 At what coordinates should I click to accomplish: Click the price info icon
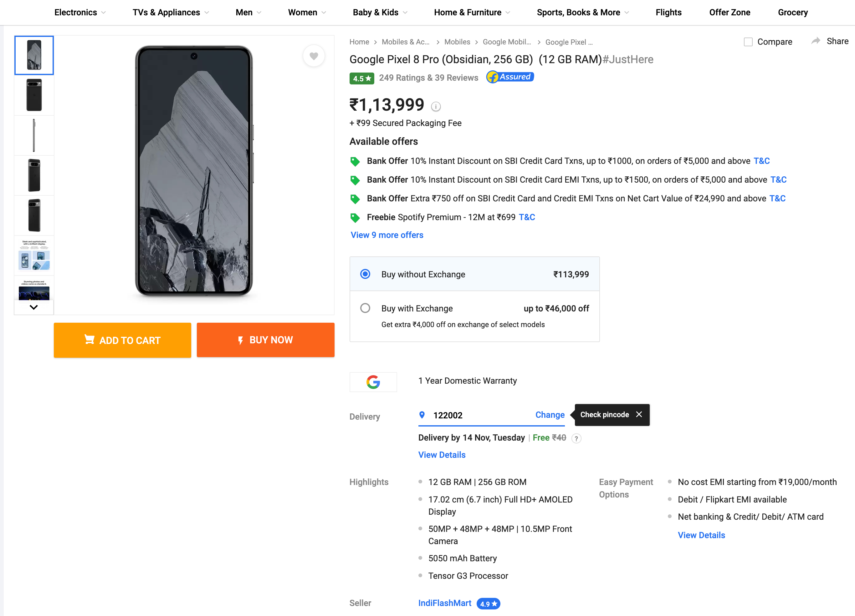pyautogui.click(x=436, y=107)
